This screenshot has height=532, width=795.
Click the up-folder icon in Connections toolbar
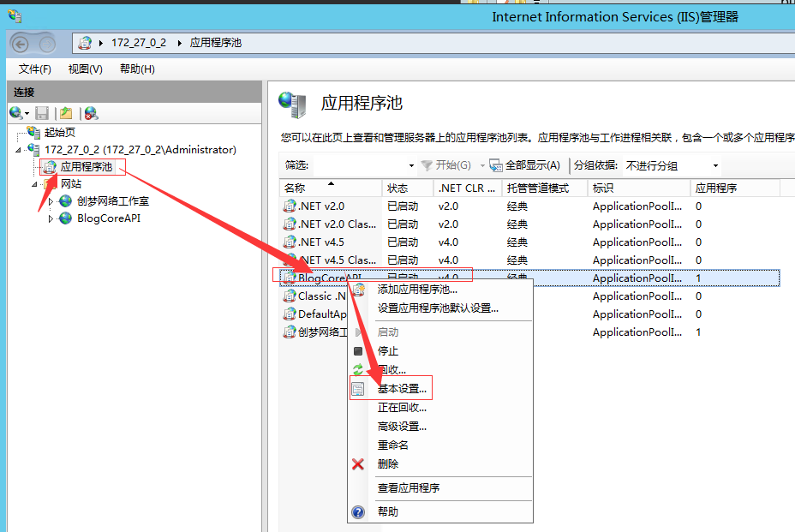point(66,113)
